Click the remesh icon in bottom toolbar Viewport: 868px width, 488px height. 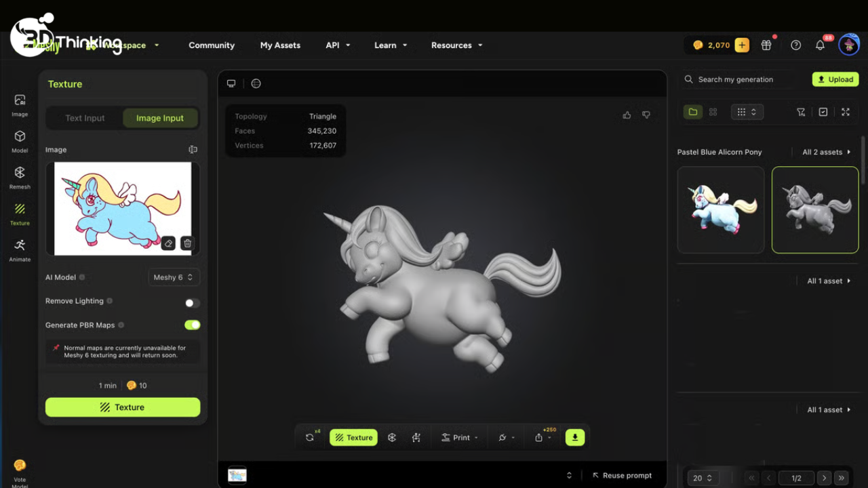(x=392, y=438)
